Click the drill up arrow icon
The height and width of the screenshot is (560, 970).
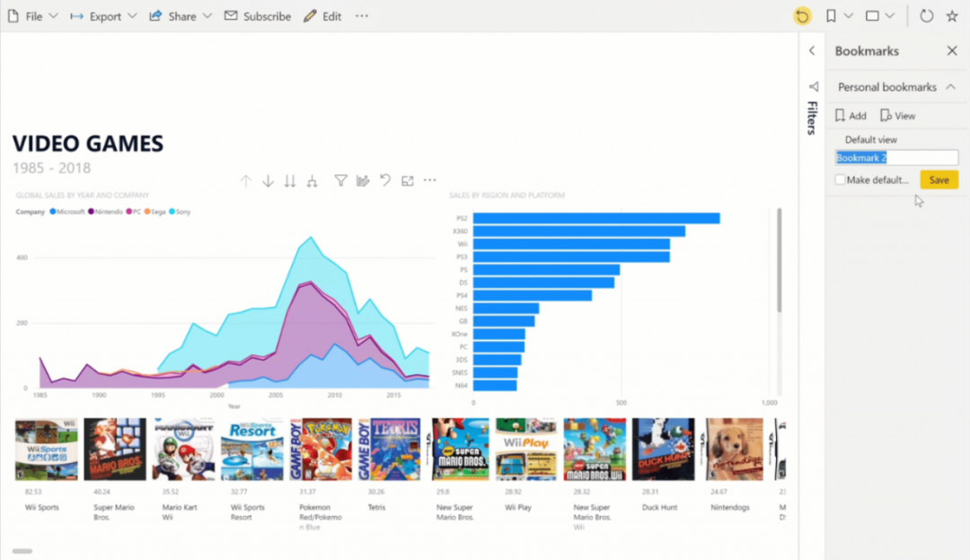click(246, 181)
